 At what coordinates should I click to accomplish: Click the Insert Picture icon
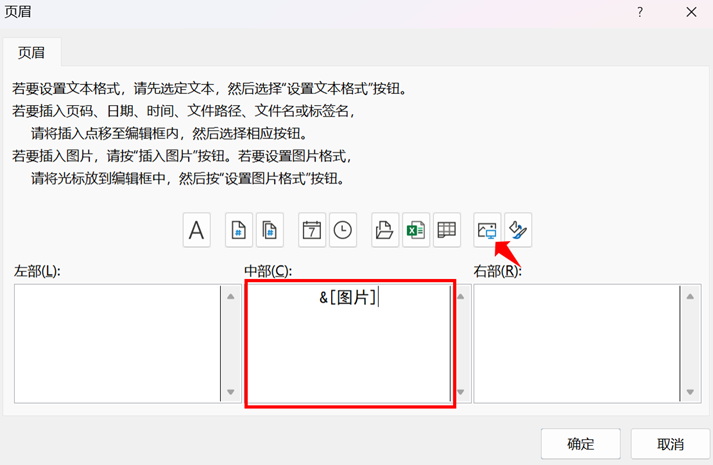(488, 231)
